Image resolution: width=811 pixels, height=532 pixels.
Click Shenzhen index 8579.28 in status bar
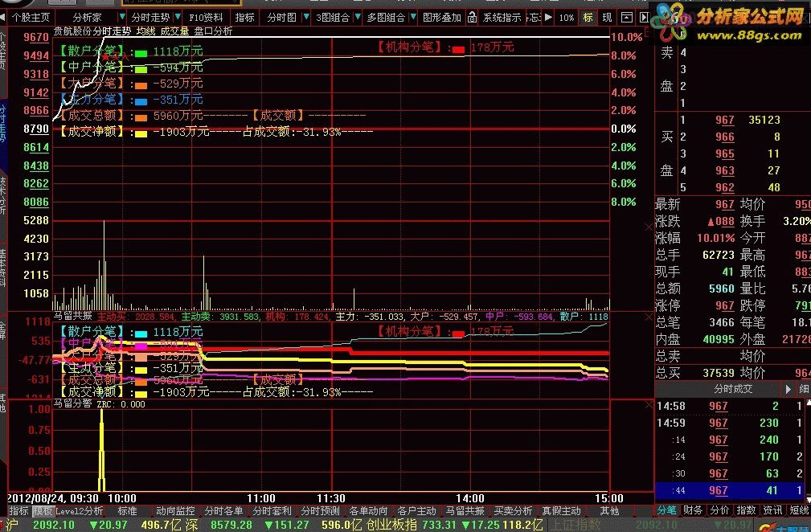(x=231, y=526)
